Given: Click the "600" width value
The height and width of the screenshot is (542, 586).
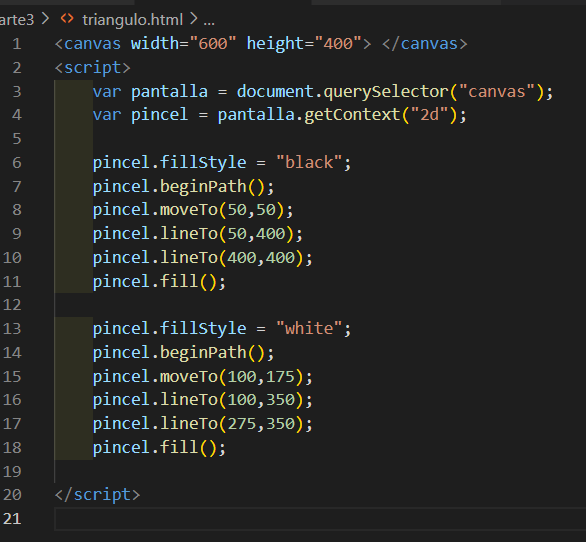Looking at the screenshot, I should pyautogui.click(x=213, y=43).
